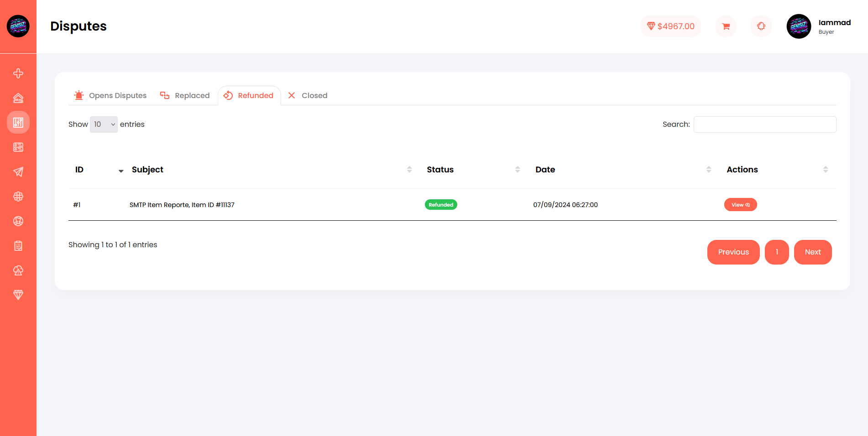Open the server list sidebar icon

[18, 147]
